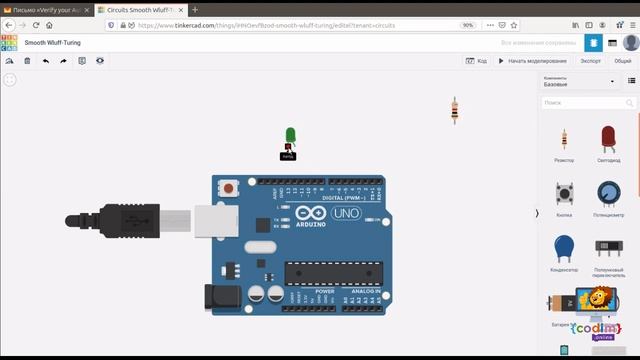This screenshot has width=640, height=360.
Task: Click the tracking protection shield icon
Action: [111, 25]
